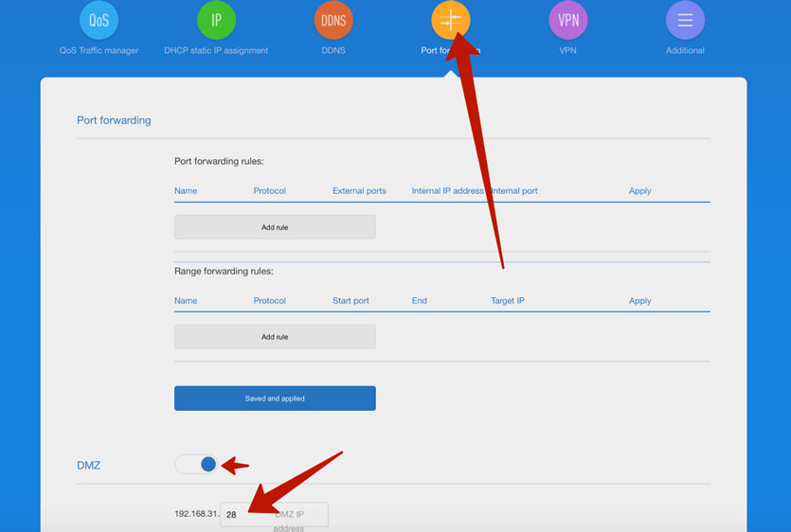791x532 pixels.
Task: Click Name header in range forwarding table
Action: point(186,300)
